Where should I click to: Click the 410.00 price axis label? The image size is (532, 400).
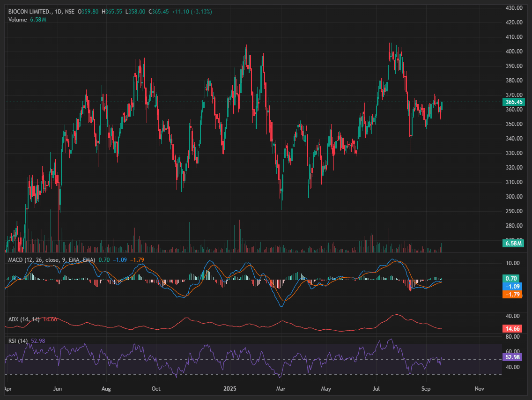[x=514, y=37]
